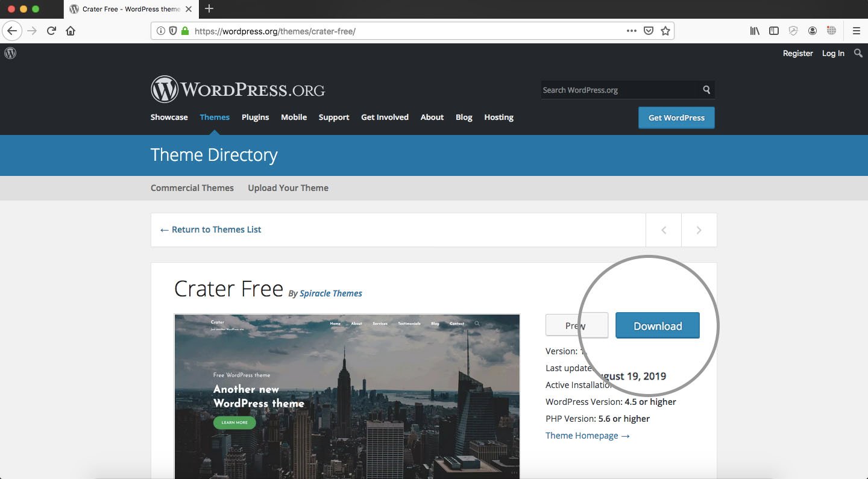Screen dimensions: 868x479
Task: Open the Showcase menu item
Action: pyautogui.click(x=169, y=117)
